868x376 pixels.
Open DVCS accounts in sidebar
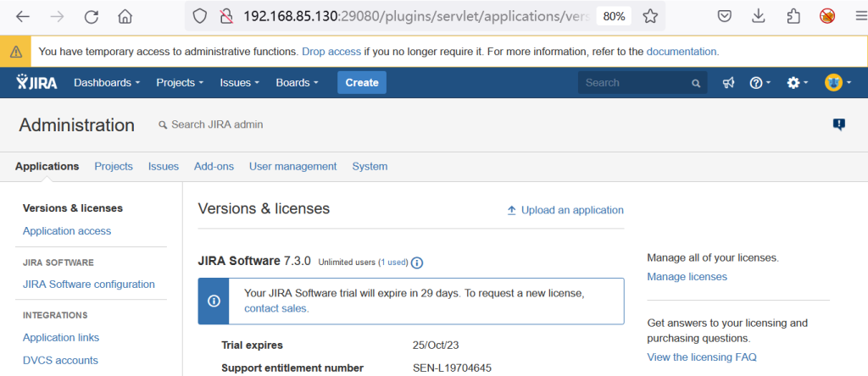(x=60, y=360)
